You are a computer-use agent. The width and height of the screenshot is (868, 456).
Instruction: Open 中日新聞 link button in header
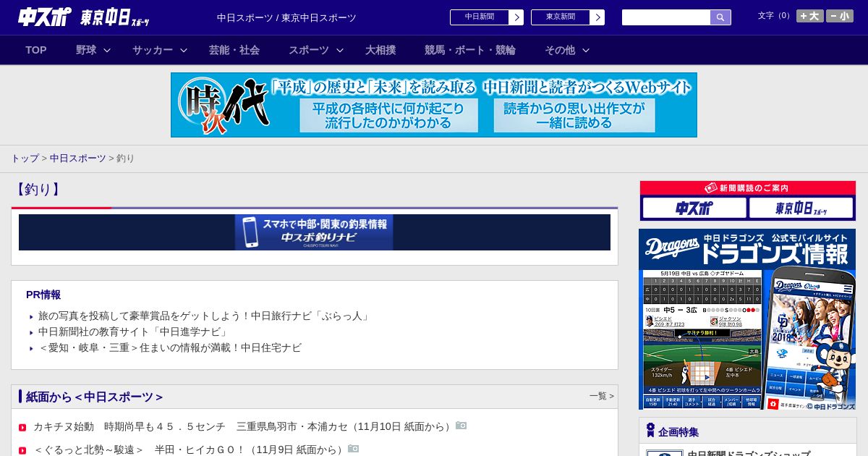[480, 17]
